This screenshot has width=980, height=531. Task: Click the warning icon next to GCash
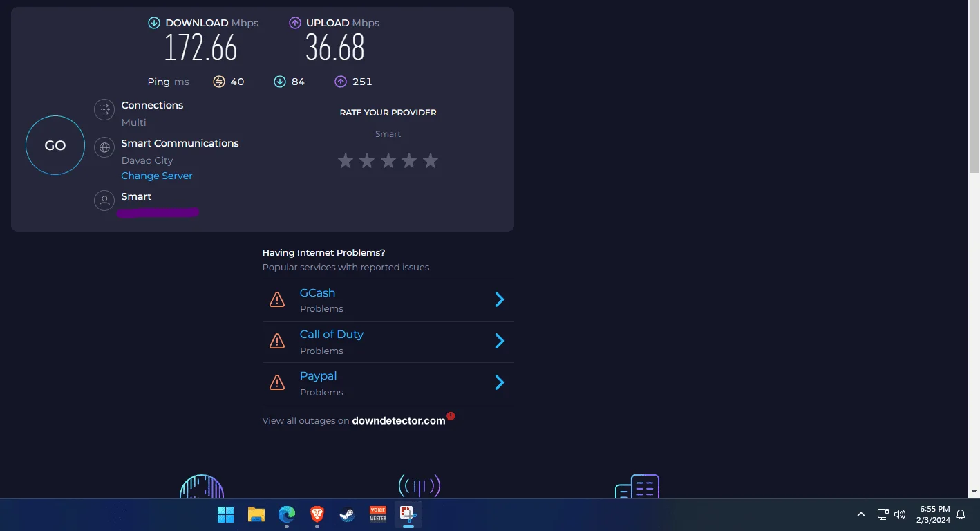[x=277, y=299]
